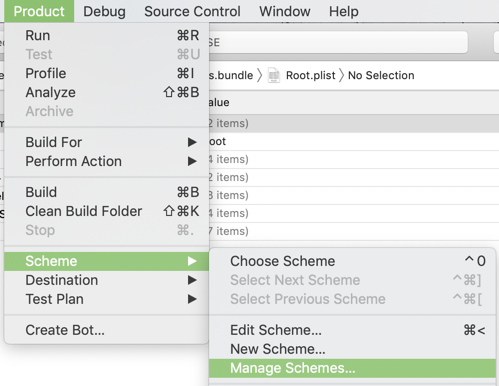Expand the Destination submenu
The width and height of the screenshot is (499, 386).
tap(107, 280)
